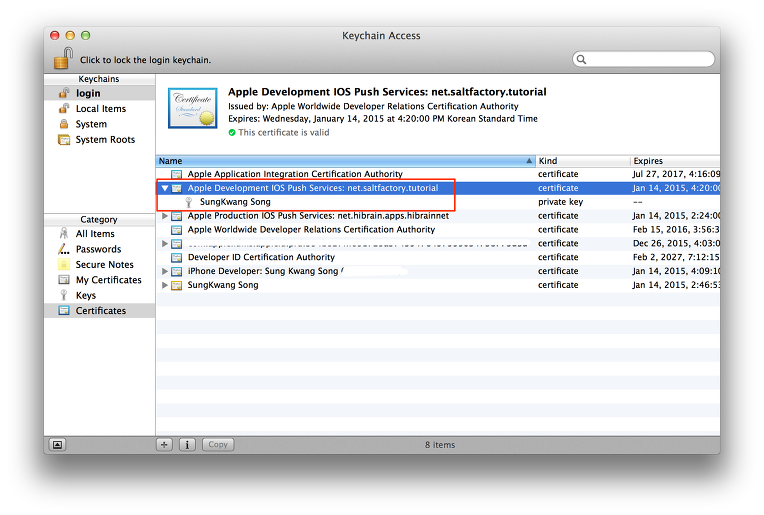Select Apple Worldwide Developer Relations Certification Authority row
This screenshot has width=764, height=515.
pos(438,229)
